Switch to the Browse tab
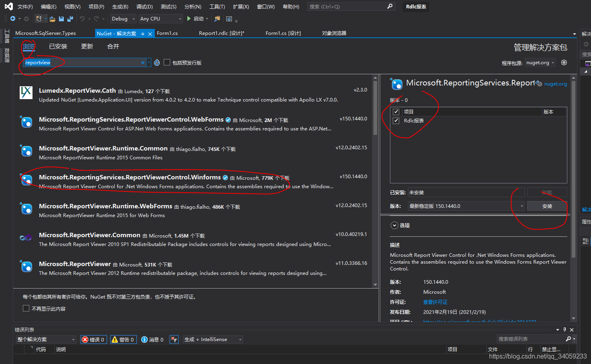The height and width of the screenshot is (364, 591). [x=28, y=47]
